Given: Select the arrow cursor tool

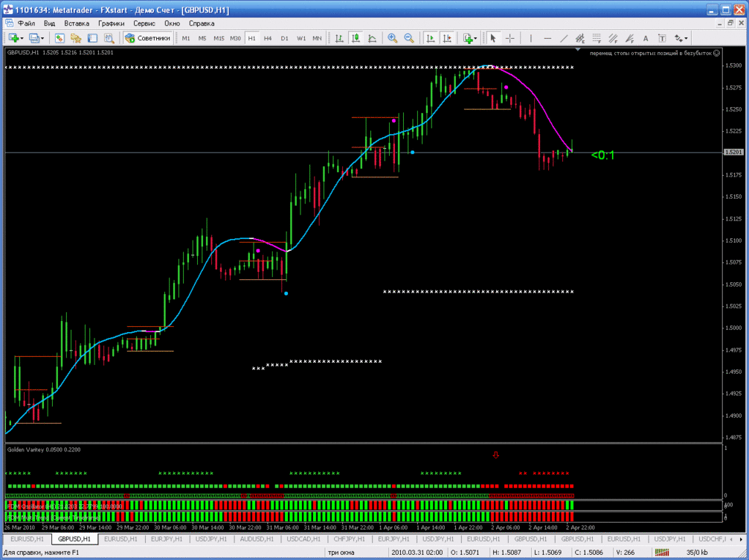Looking at the screenshot, I should [493, 38].
